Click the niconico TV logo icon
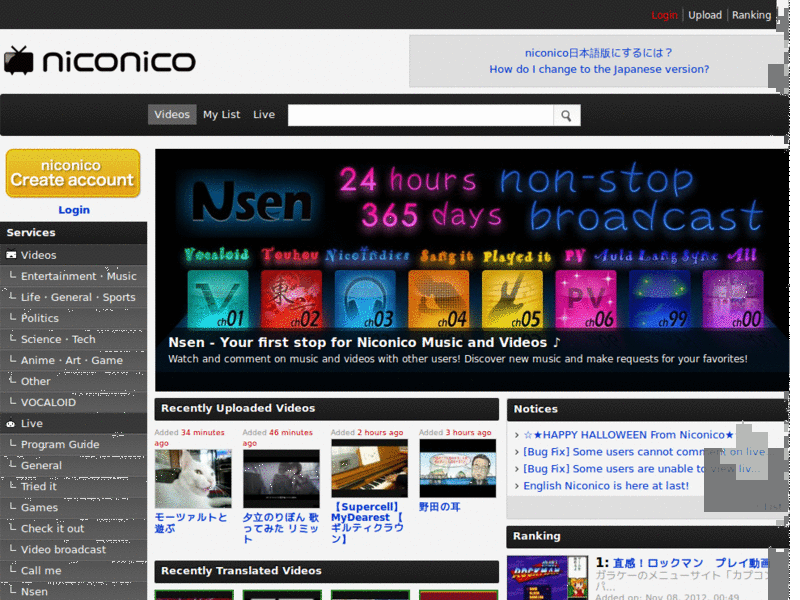800x600 pixels. coord(19,61)
